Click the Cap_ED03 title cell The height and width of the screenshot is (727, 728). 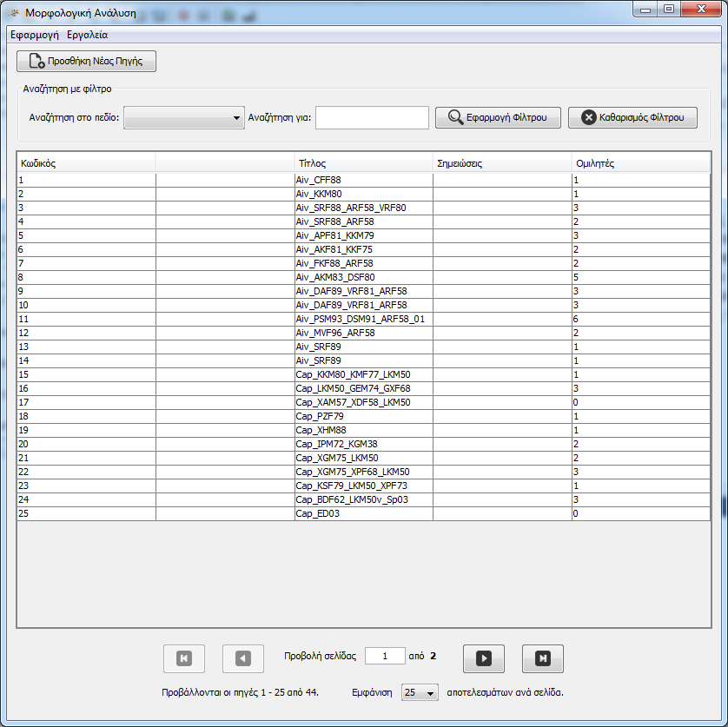click(363, 514)
